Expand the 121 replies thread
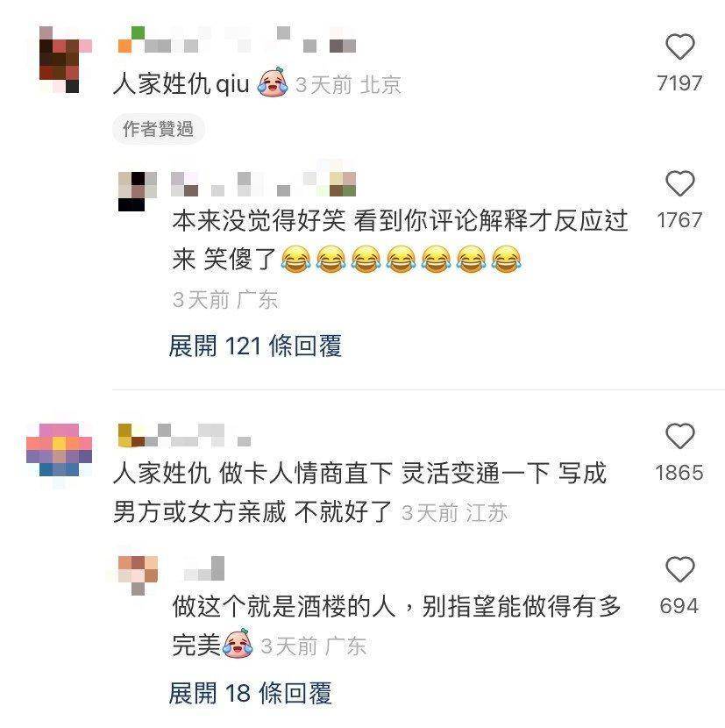The width and height of the screenshot is (725, 728). pos(255,346)
